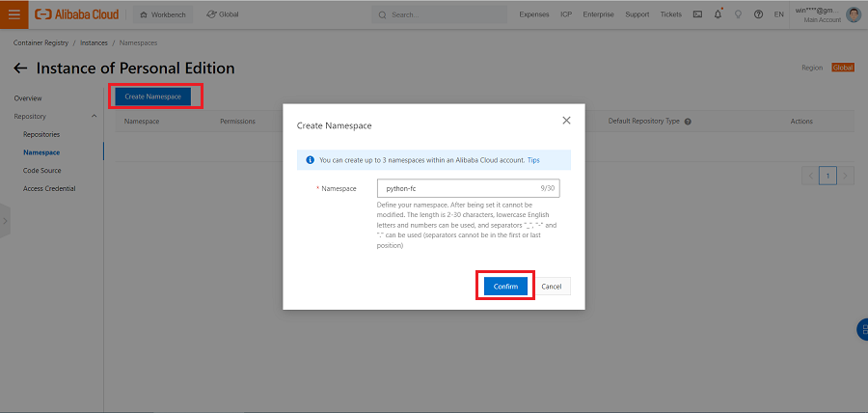Click the Actions column header
868x413 pixels.
[x=801, y=122]
